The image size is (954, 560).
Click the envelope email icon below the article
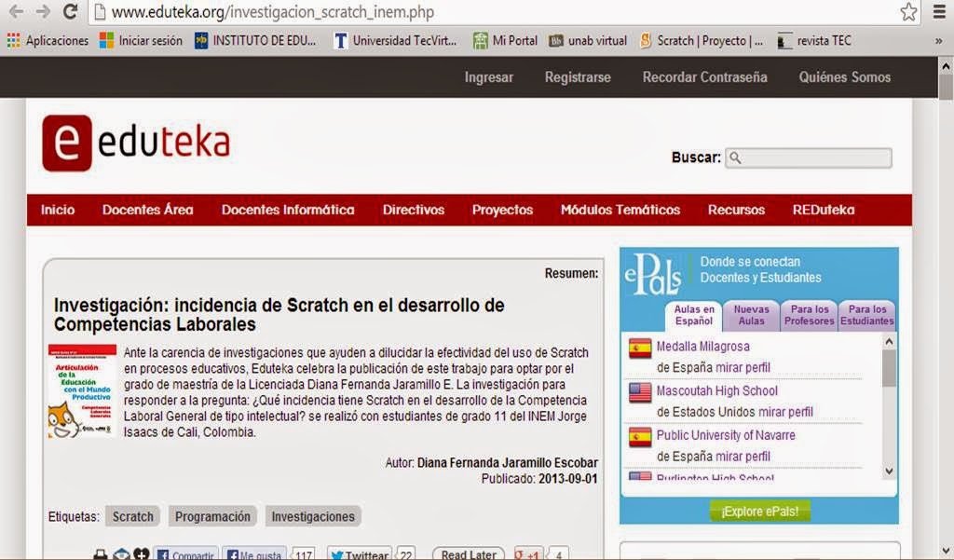(x=121, y=554)
